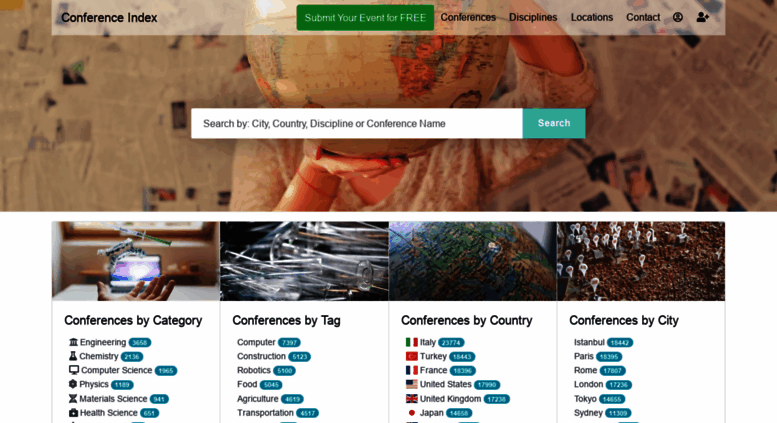The width and height of the screenshot is (777, 423).
Task: Click the Conference Index site logo
Action: click(x=109, y=18)
